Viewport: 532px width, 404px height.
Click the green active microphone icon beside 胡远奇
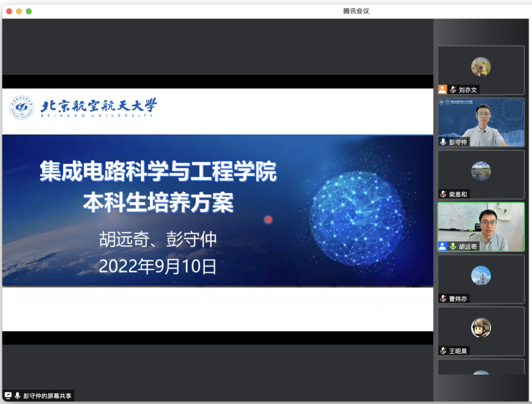(x=453, y=246)
